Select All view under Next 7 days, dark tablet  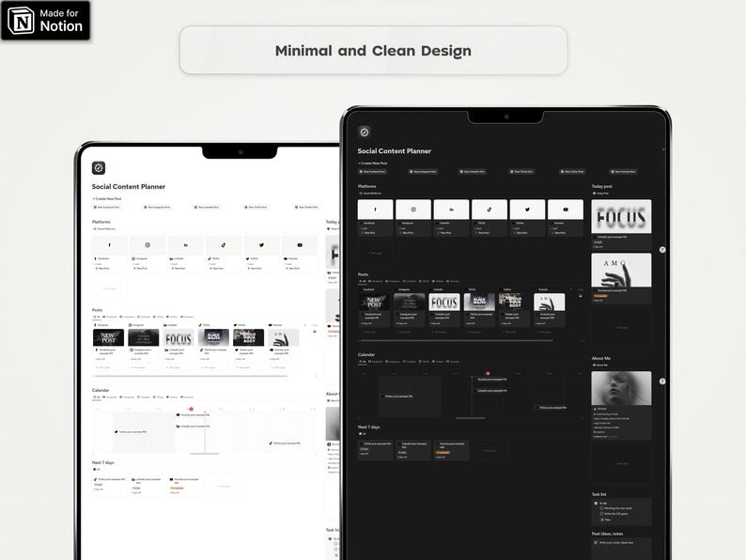363,434
